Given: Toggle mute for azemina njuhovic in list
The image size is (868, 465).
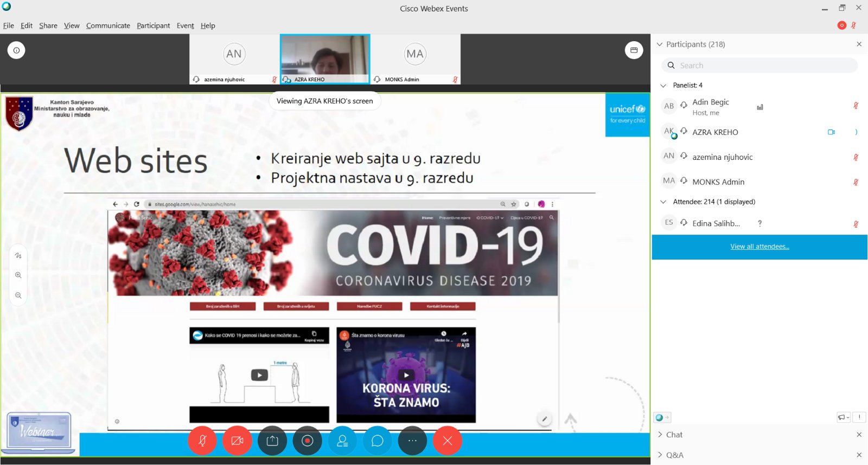Looking at the screenshot, I should [x=856, y=157].
